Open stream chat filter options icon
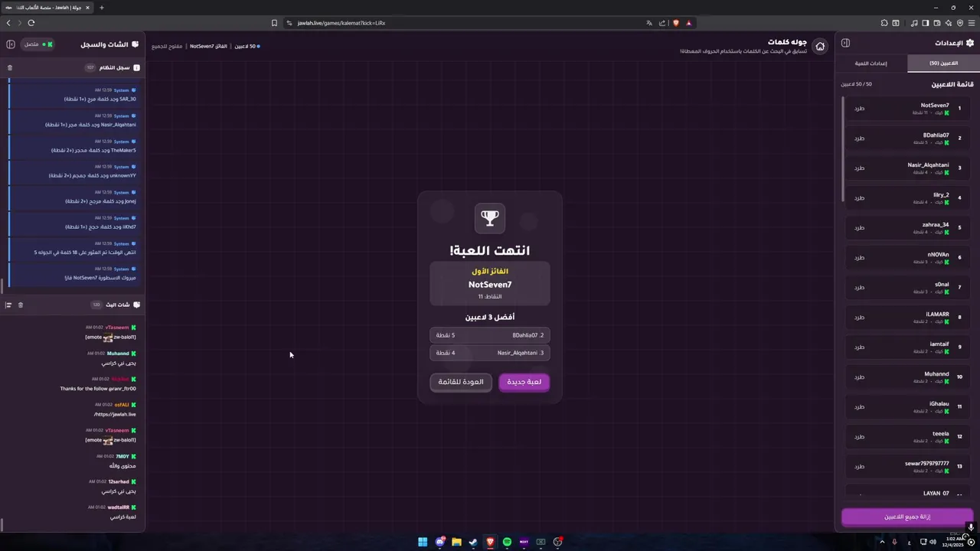 pos(8,305)
